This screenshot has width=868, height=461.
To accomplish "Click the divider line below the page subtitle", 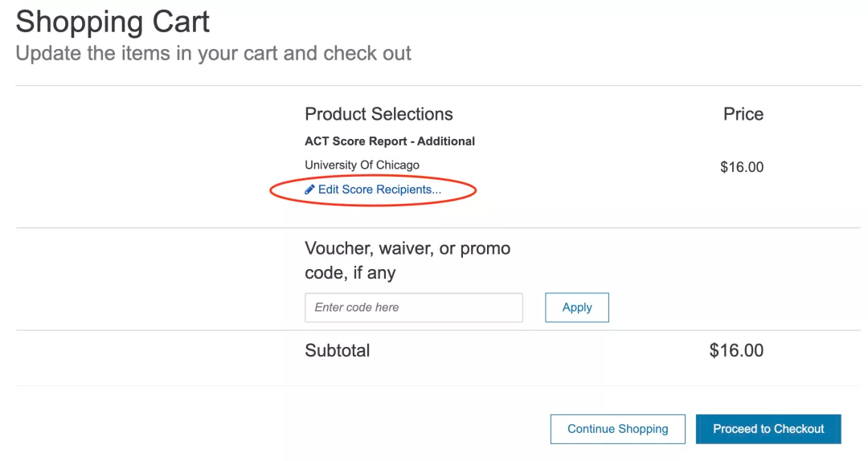I will (x=439, y=85).
